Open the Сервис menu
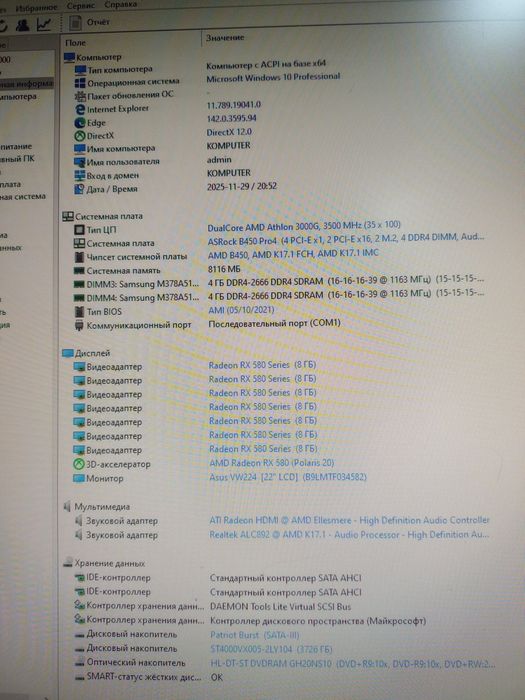Screen dimensions: 525x700 pos(80,6)
